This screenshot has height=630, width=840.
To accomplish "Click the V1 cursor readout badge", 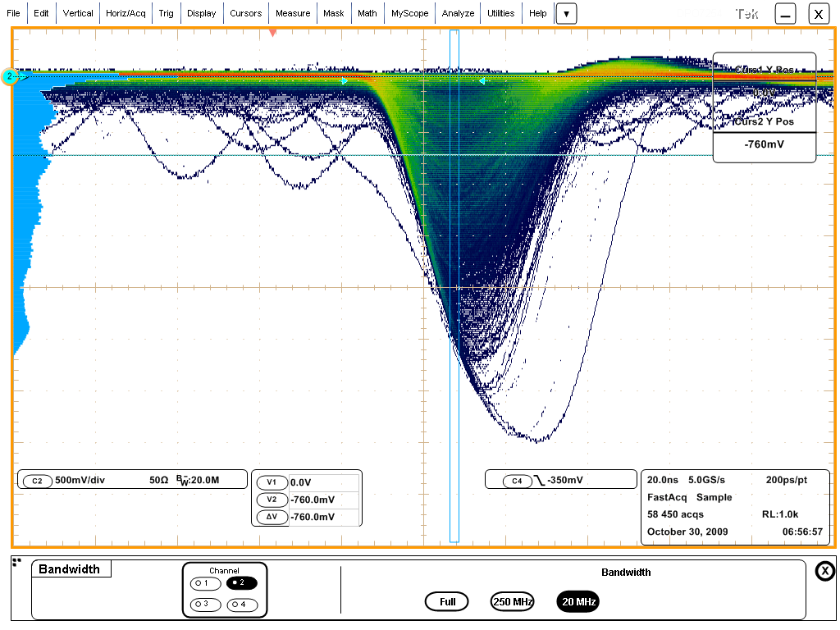I will (x=272, y=483).
